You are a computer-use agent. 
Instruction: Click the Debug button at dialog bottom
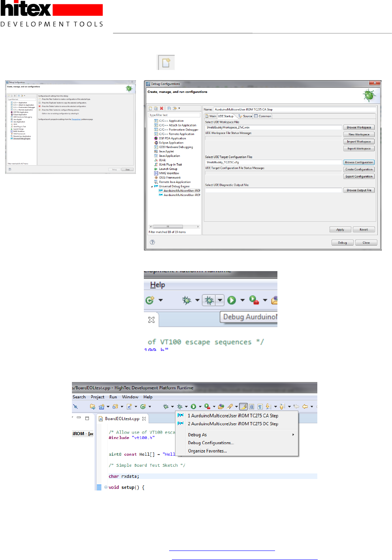tap(342, 243)
